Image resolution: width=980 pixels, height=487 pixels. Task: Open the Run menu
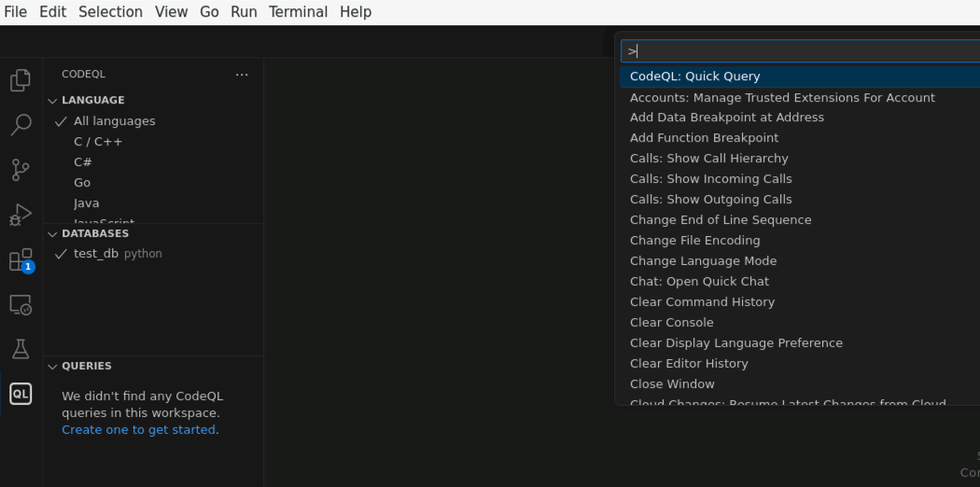coord(244,12)
